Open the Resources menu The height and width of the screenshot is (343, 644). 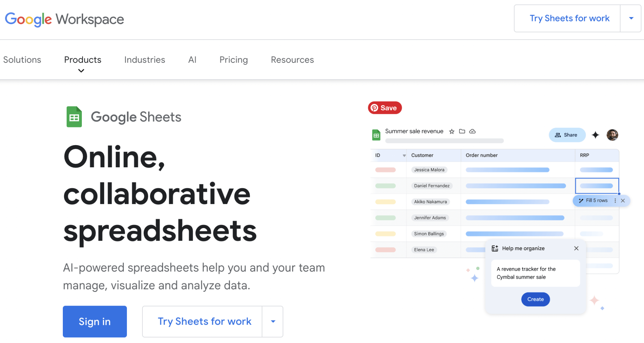pos(292,60)
